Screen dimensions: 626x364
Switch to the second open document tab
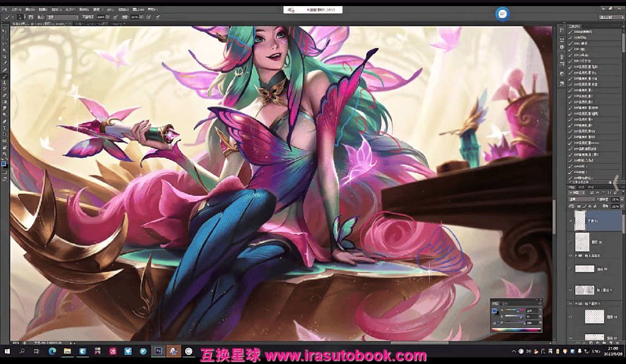[100, 24]
